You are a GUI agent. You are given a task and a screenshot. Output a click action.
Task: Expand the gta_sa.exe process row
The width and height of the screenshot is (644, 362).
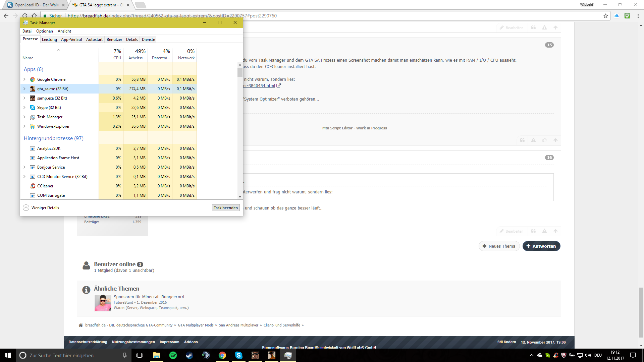coord(24,89)
